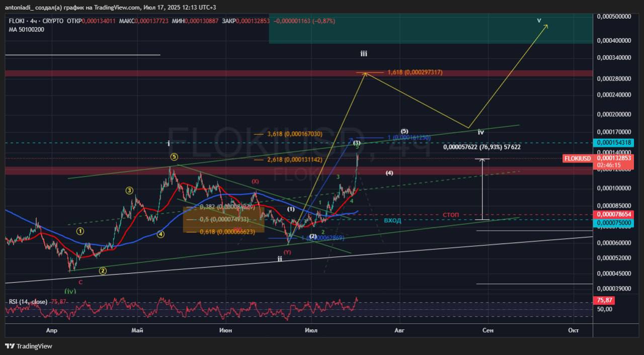Click the 0,000052000 price axis label
This screenshot has height=355, width=644.
click(614, 258)
